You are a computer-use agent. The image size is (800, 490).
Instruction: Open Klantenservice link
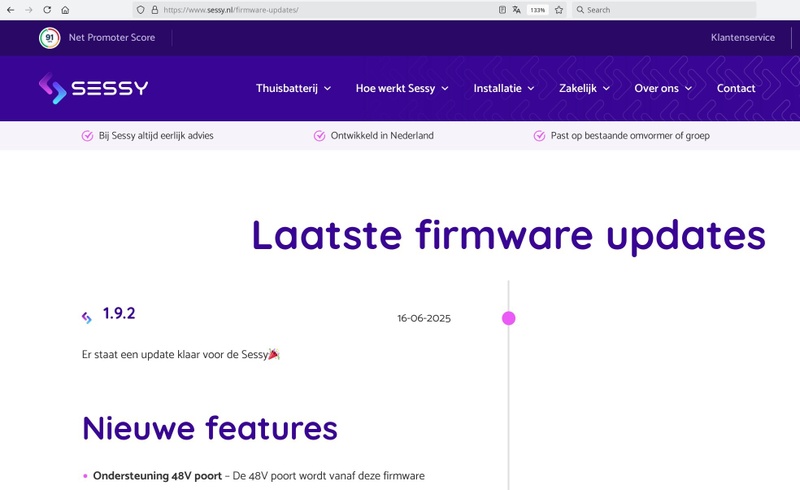[743, 37]
